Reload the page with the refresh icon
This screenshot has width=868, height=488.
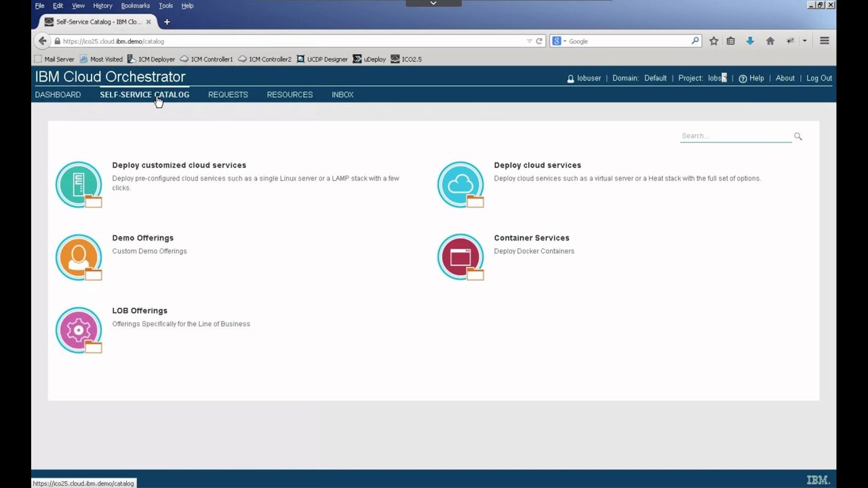coord(539,41)
